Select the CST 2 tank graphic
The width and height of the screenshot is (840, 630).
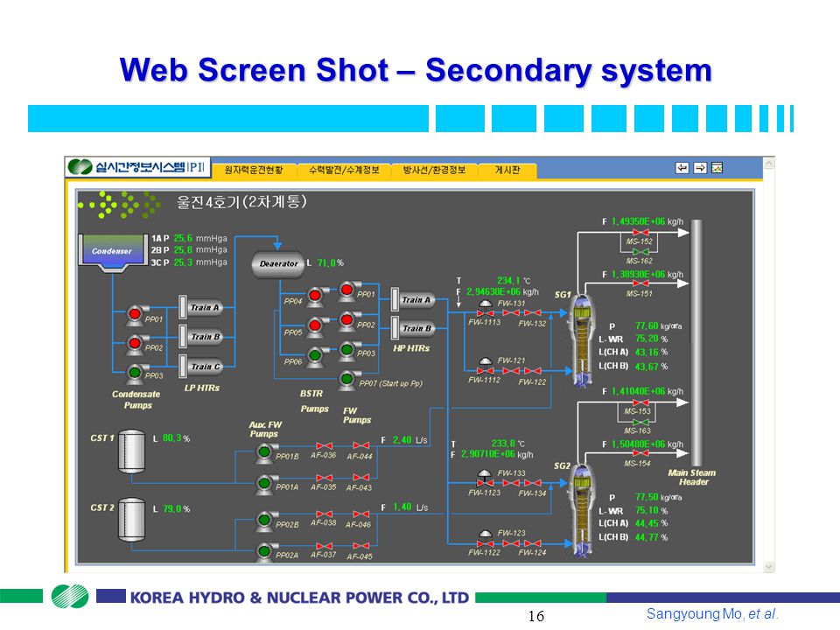click(132, 520)
